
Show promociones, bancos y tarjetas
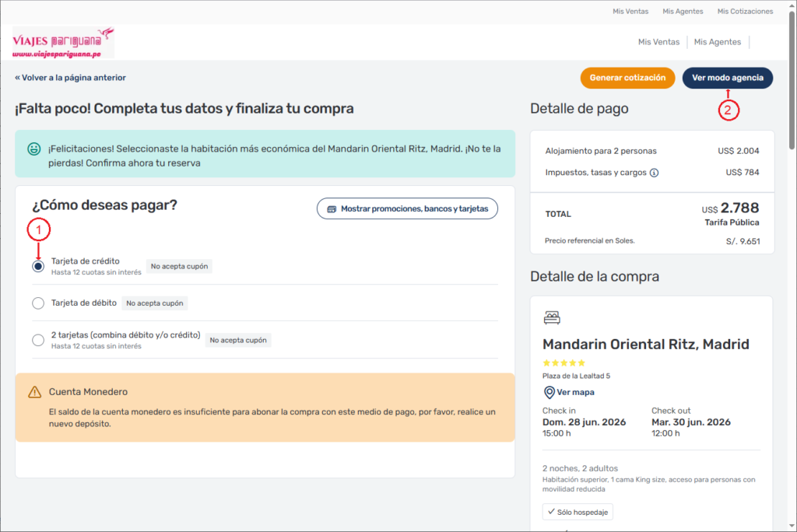407,209
